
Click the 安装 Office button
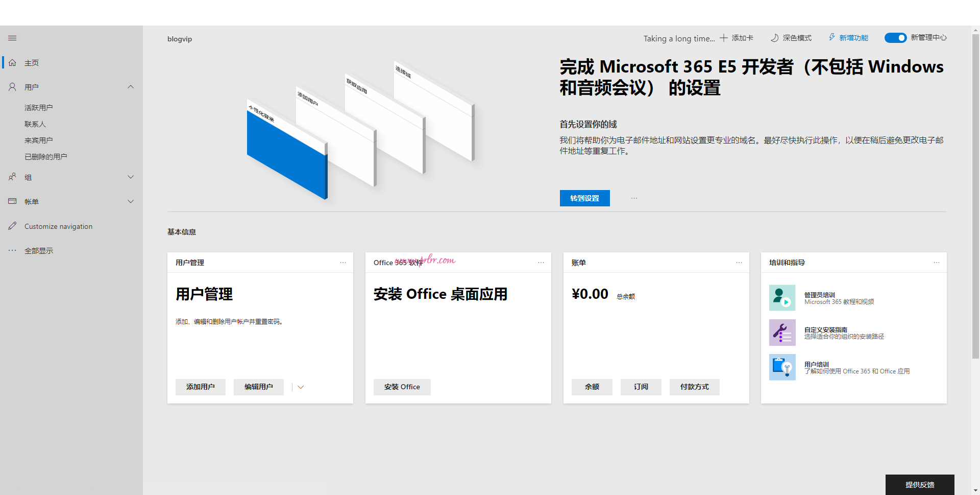coord(402,387)
